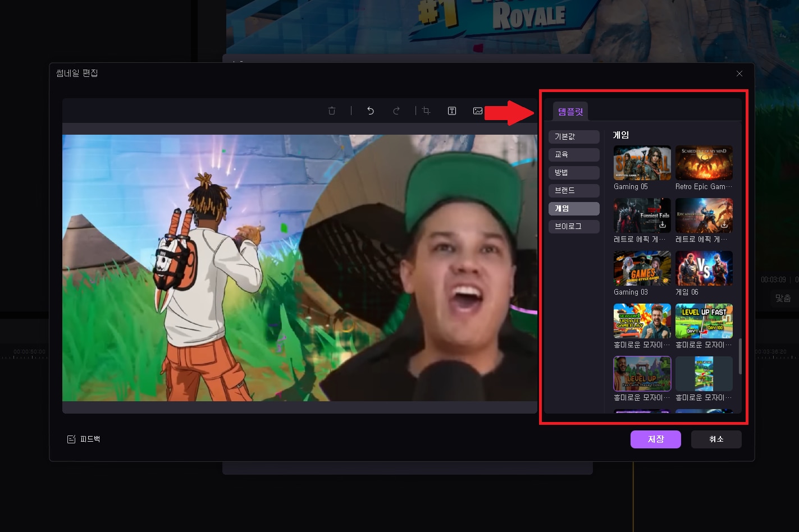Pick the Level Up Fast template thumbnail

tap(704, 321)
